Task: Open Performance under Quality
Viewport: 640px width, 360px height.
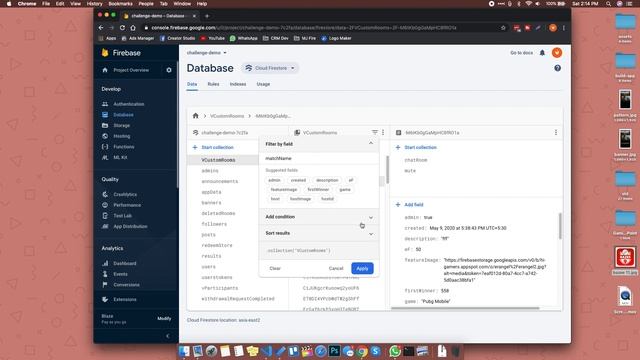Action: pyautogui.click(x=127, y=205)
